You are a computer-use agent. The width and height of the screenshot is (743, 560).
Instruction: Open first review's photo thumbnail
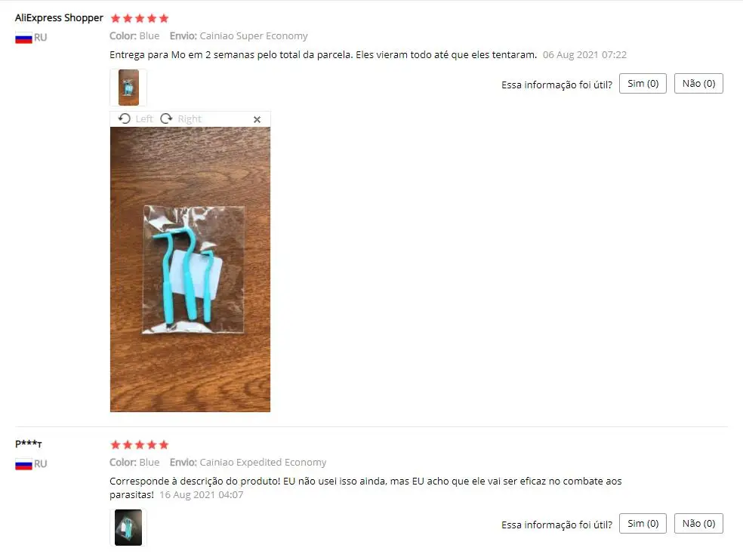[128, 88]
